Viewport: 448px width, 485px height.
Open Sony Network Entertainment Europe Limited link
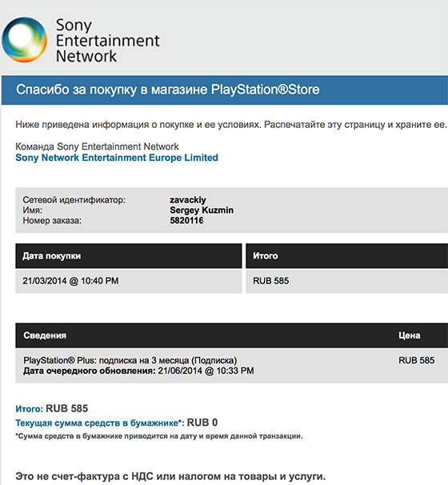(x=117, y=158)
